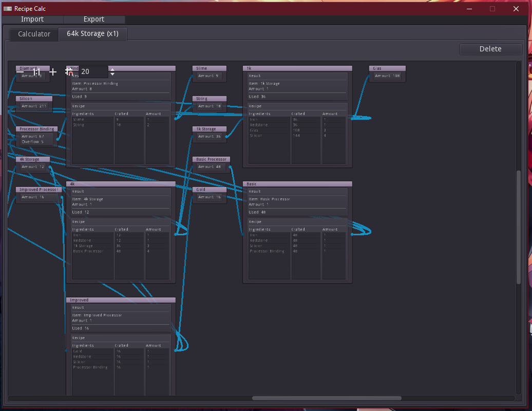Click the Gold node title bar

pyautogui.click(x=210, y=190)
